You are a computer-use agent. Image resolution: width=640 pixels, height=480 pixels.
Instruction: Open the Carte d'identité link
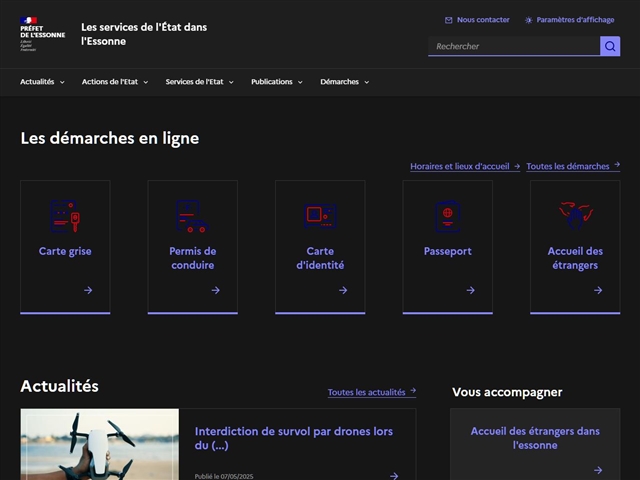[320, 258]
